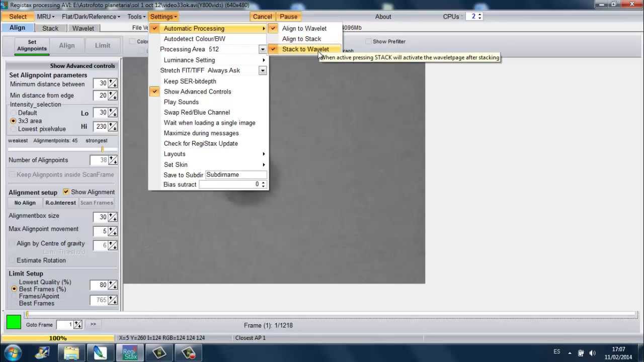
Task: Click the frame position slider track
Action: tap(331, 314)
